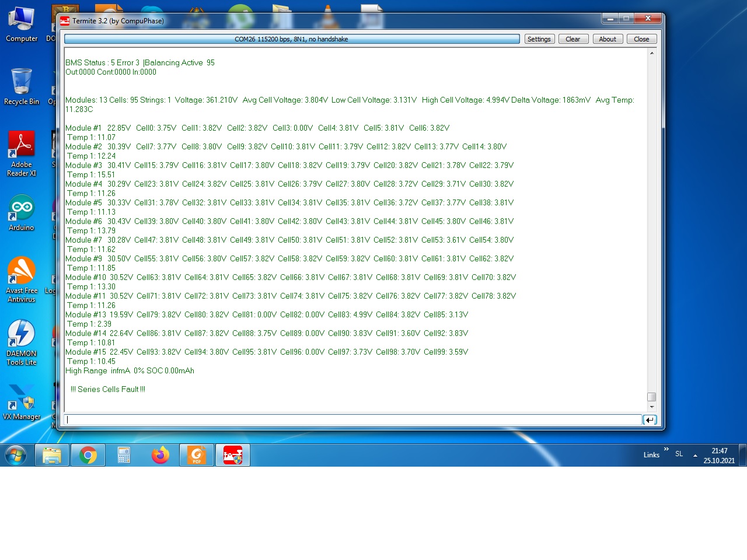Click the Termite icon in the title bar

[65, 21]
